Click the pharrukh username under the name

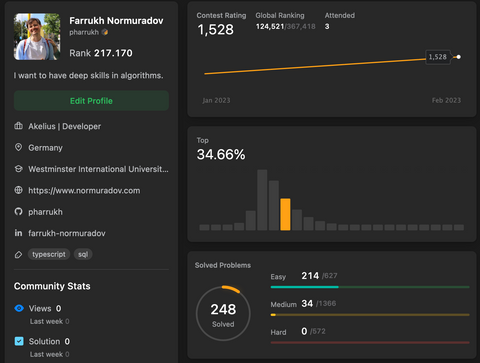[84, 32]
